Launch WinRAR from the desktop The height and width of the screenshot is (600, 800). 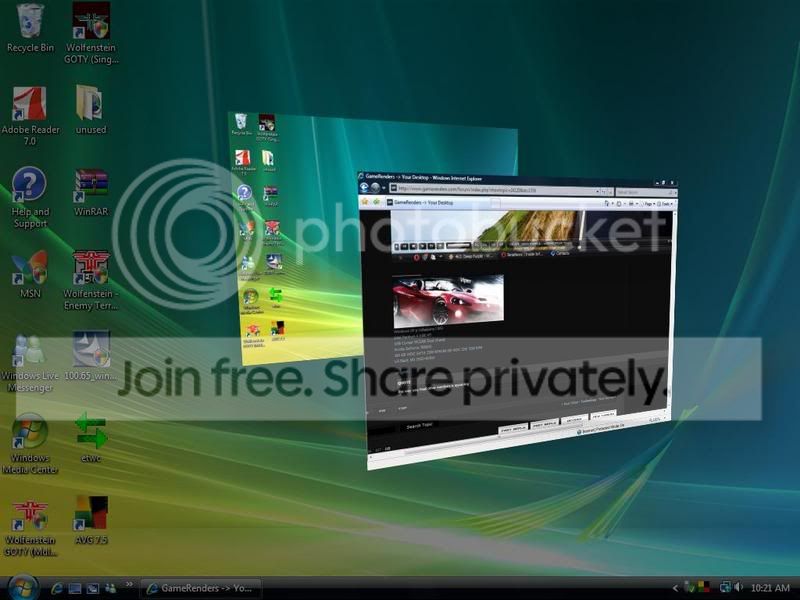coord(91,193)
